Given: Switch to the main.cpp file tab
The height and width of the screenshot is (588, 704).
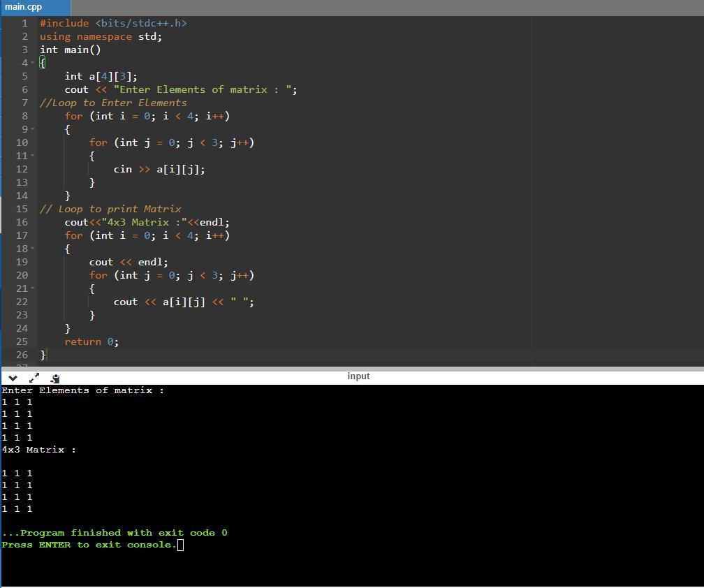Looking at the screenshot, I should point(23,7).
